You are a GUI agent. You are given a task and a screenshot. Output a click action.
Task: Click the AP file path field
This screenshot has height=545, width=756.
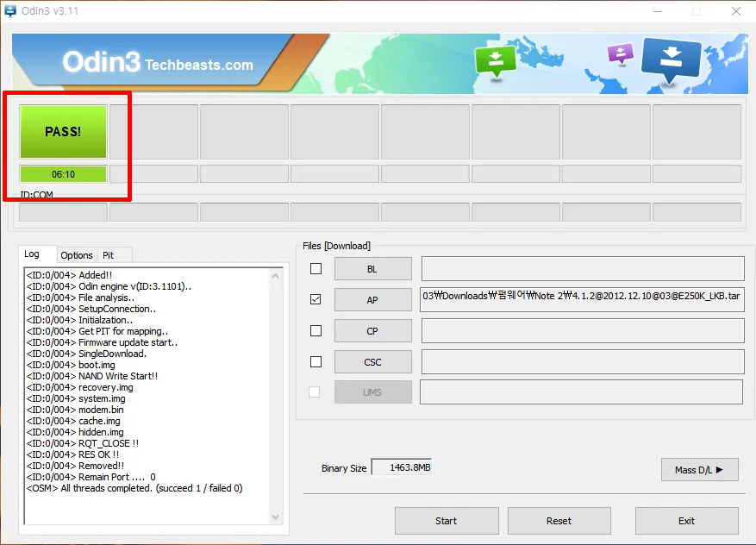[x=582, y=299]
